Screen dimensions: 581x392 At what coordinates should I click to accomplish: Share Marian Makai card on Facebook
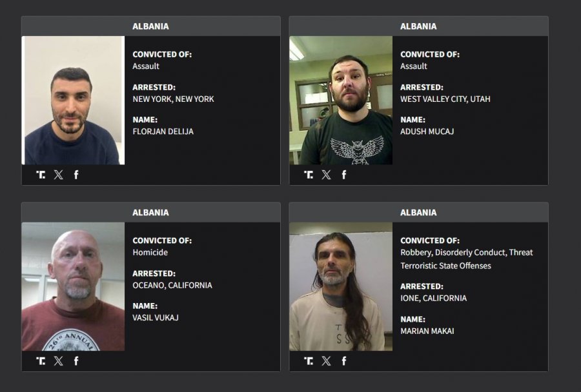pos(344,361)
